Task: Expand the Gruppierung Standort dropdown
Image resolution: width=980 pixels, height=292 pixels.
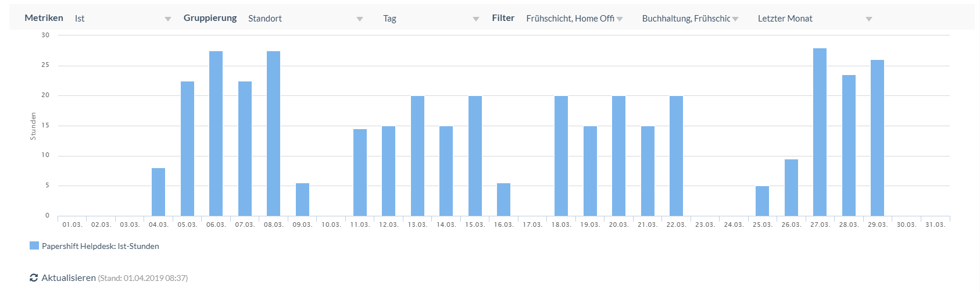Action: [x=305, y=19]
